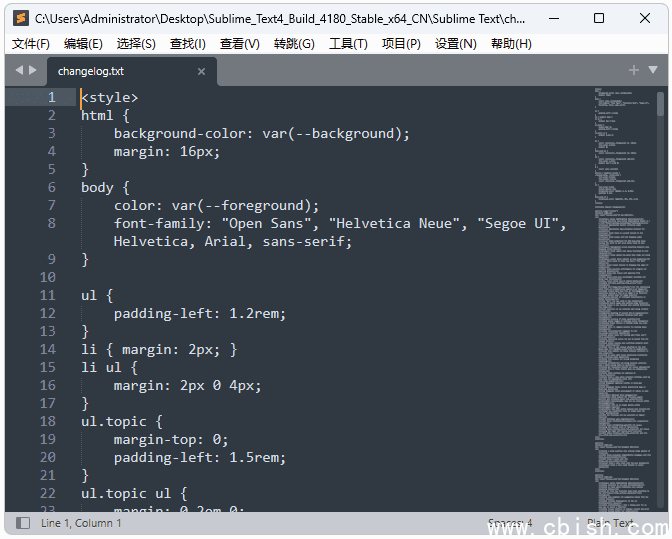Image resolution: width=672 pixels, height=539 pixels.
Task: Open the 选择(S) menu
Action: tap(136, 44)
